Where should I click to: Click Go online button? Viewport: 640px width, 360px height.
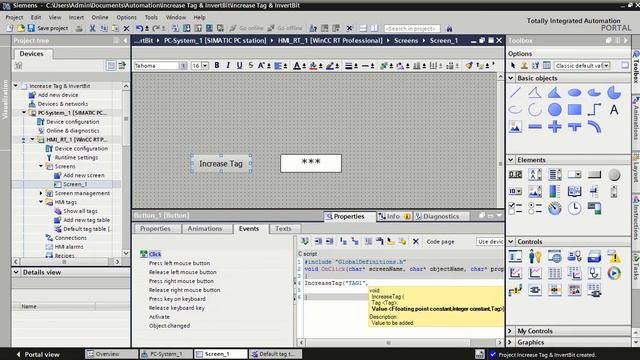coord(247,28)
